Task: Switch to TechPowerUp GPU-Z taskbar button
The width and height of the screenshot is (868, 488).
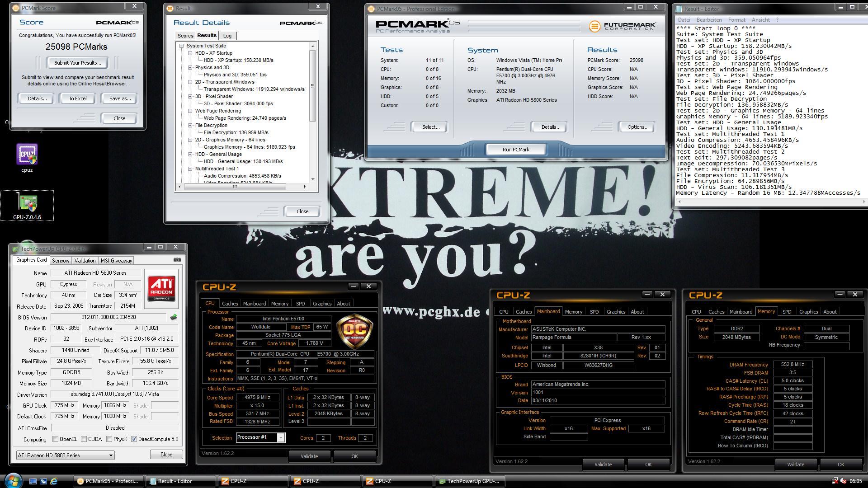Action: point(470,481)
